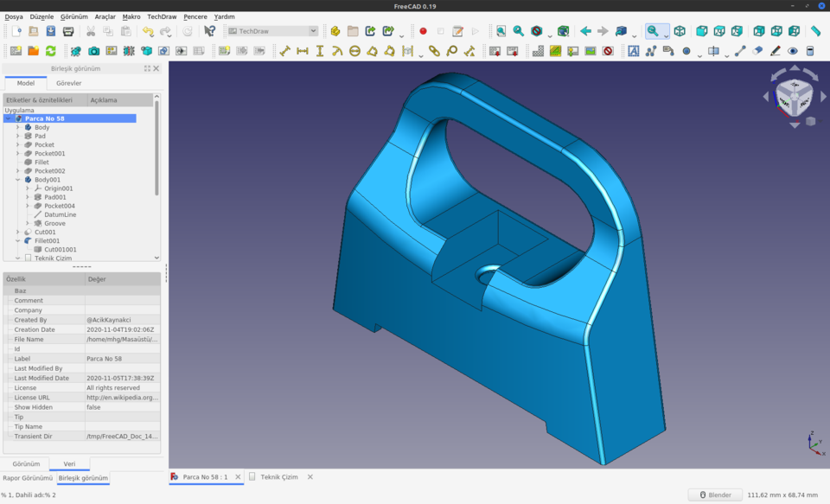Insert a length dimension in TechDraw toolbar
This screenshot has width=830, height=504.
pos(284,51)
